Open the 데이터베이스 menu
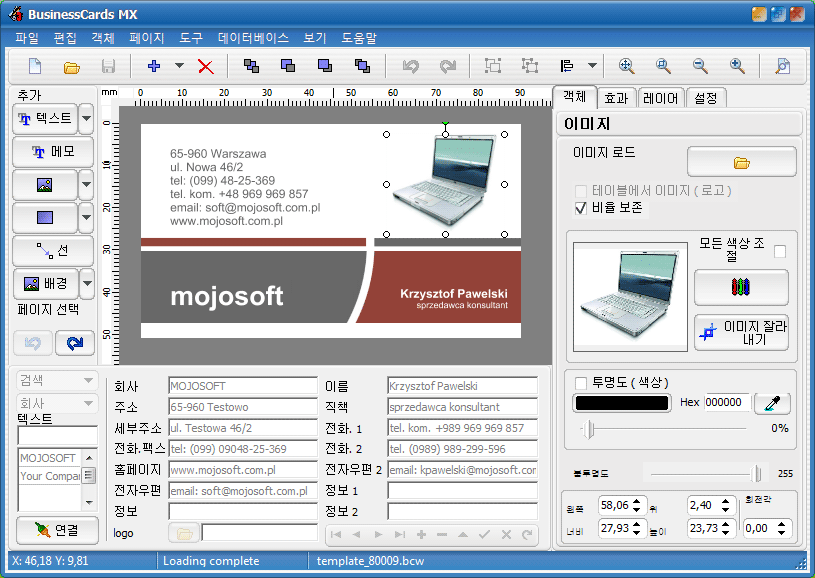This screenshot has width=815, height=578. (253, 37)
